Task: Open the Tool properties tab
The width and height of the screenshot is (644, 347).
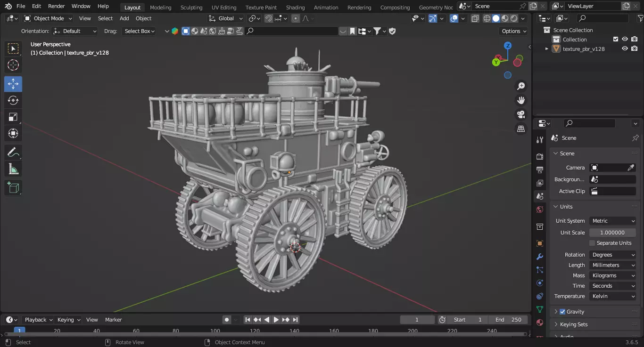Action: click(x=540, y=140)
